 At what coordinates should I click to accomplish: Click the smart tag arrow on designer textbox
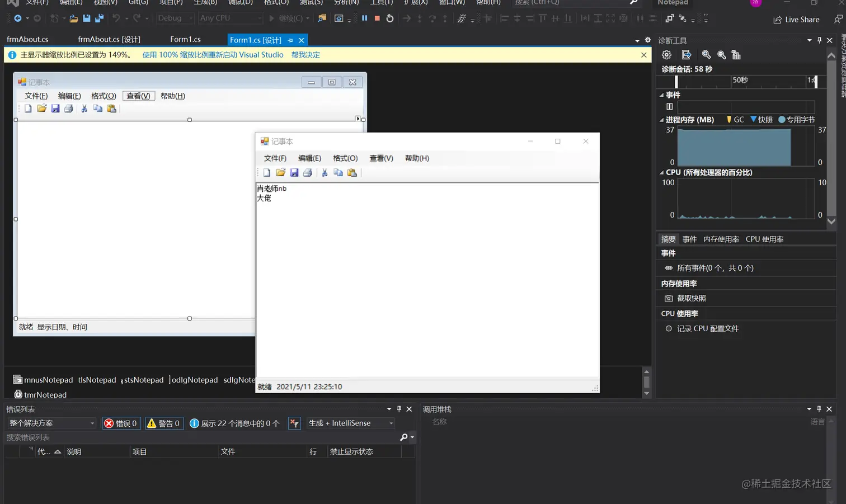point(358,119)
